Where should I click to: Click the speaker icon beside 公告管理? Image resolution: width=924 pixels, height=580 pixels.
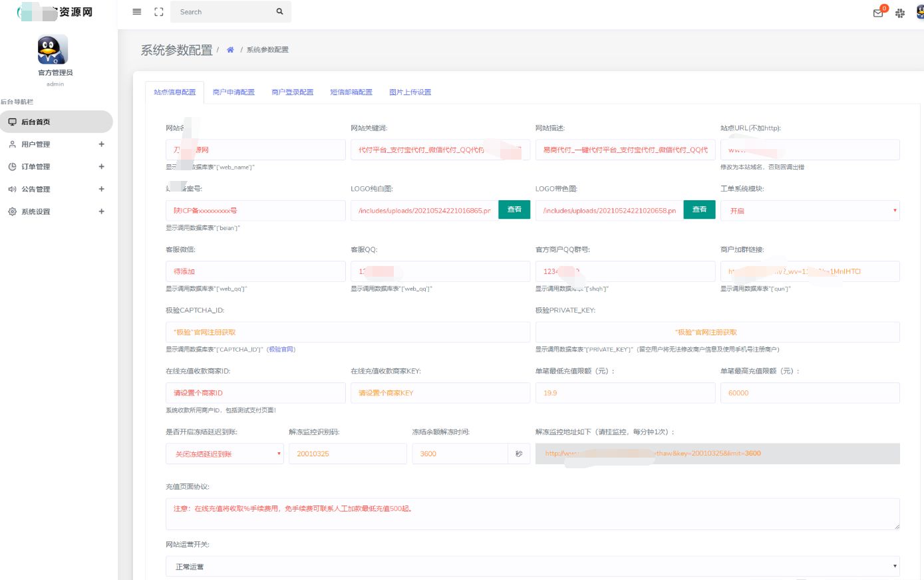coord(12,189)
